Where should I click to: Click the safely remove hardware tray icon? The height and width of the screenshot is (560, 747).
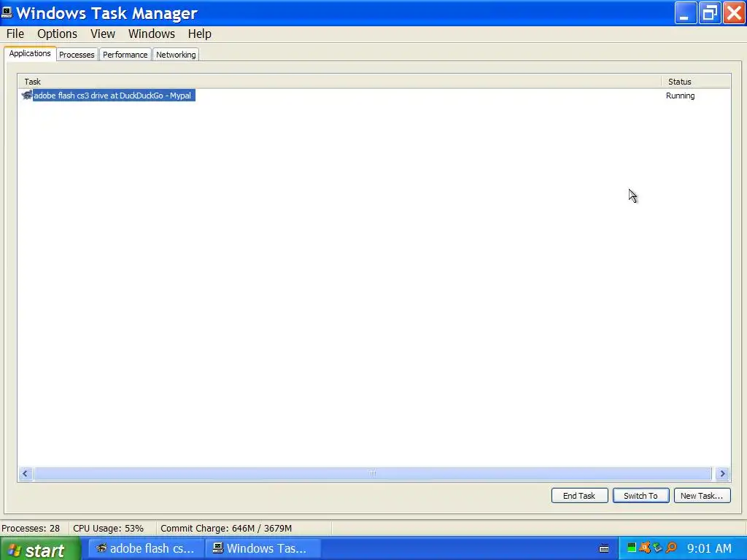tap(657, 548)
